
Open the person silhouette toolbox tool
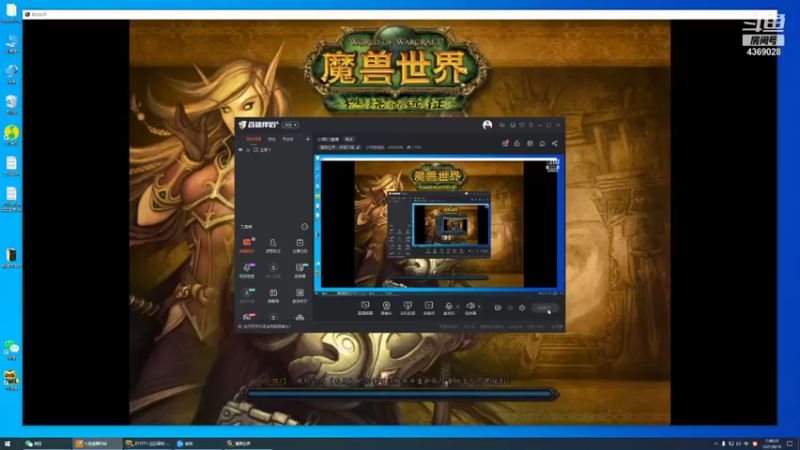[x=273, y=245]
